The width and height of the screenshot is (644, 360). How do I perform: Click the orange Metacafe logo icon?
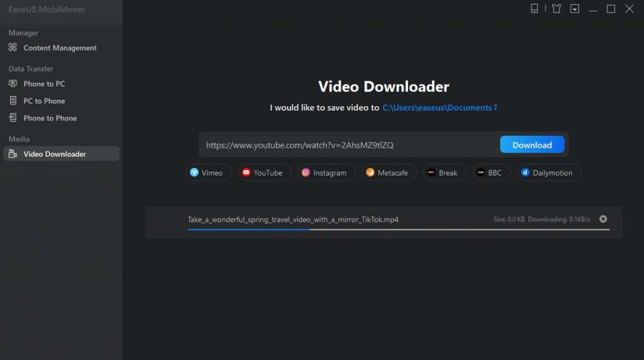coord(370,172)
